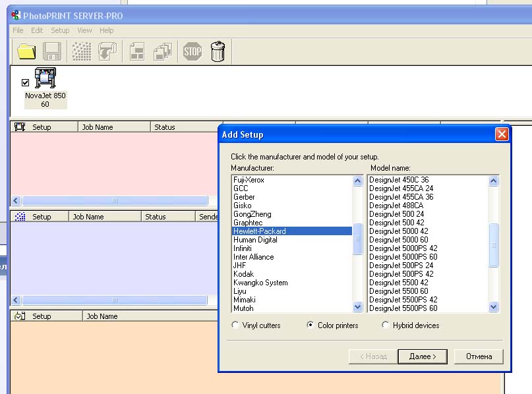The width and height of the screenshot is (532, 394).
Task: Click the PhotoPRINT app icon in title bar
Action: pyautogui.click(x=16, y=15)
